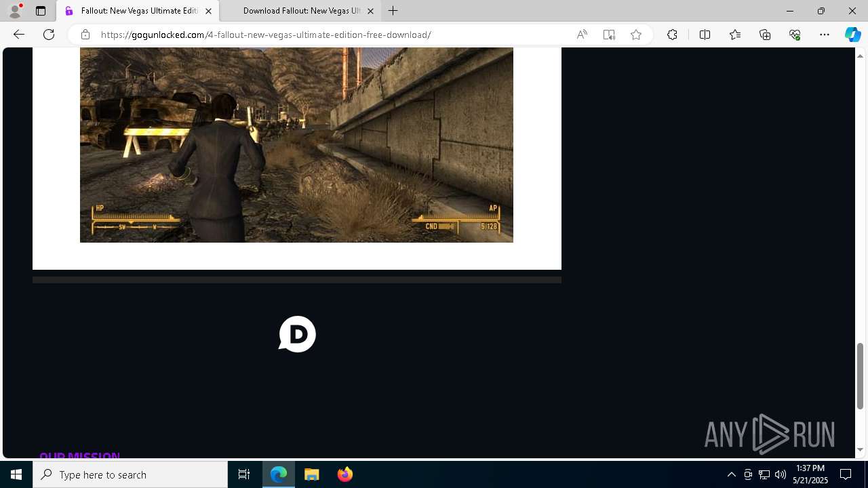This screenshot has height=488, width=868.
Task: Open the clock showing 1:37 PM
Action: pos(810,474)
